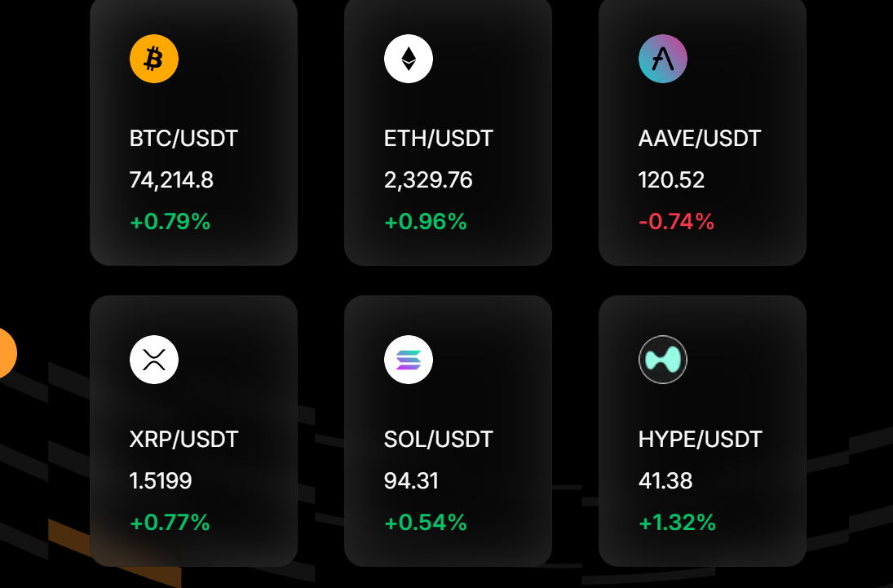Click the SOL/USDT market card
The image size is (893, 588).
point(447,432)
